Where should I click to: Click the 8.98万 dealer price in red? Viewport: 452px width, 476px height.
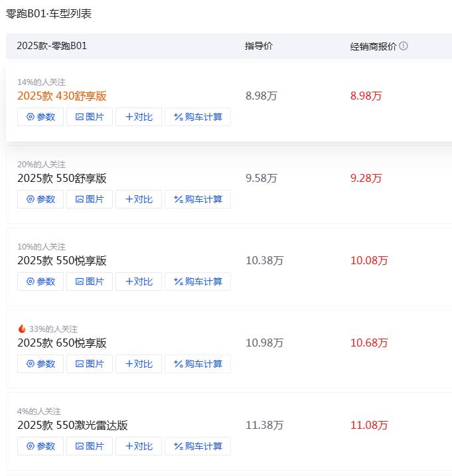coord(366,96)
